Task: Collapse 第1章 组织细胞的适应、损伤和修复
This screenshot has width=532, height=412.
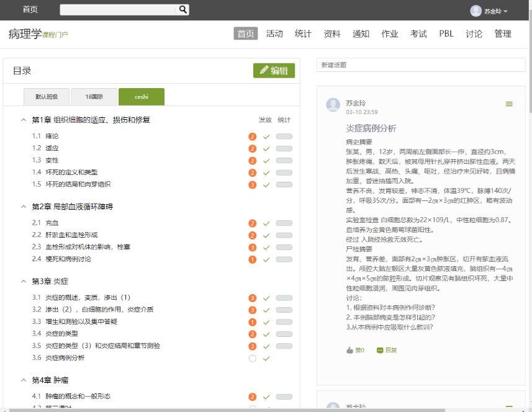Action: click(x=24, y=120)
